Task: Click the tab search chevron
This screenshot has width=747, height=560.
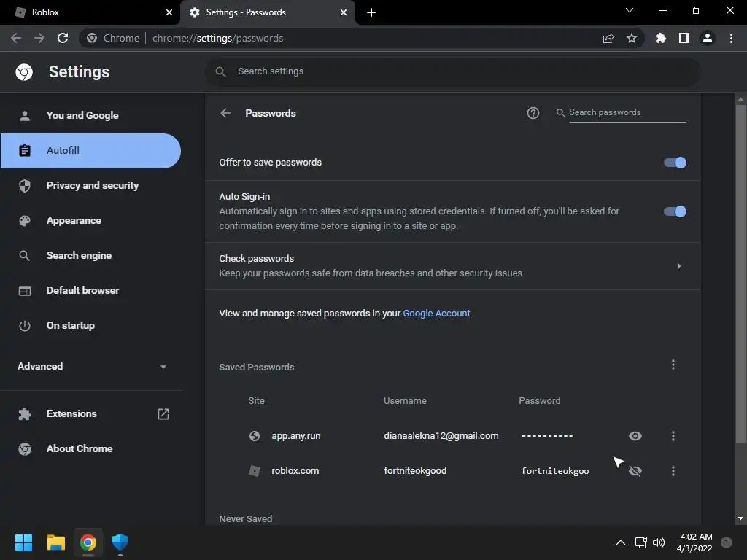Action: pyautogui.click(x=630, y=10)
